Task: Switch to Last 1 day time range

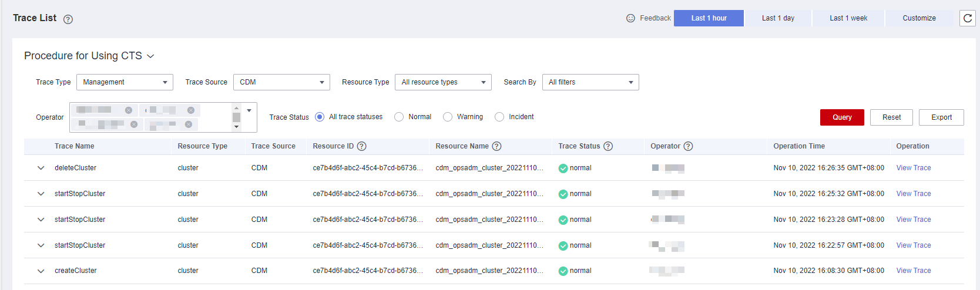Action: click(778, 18)
